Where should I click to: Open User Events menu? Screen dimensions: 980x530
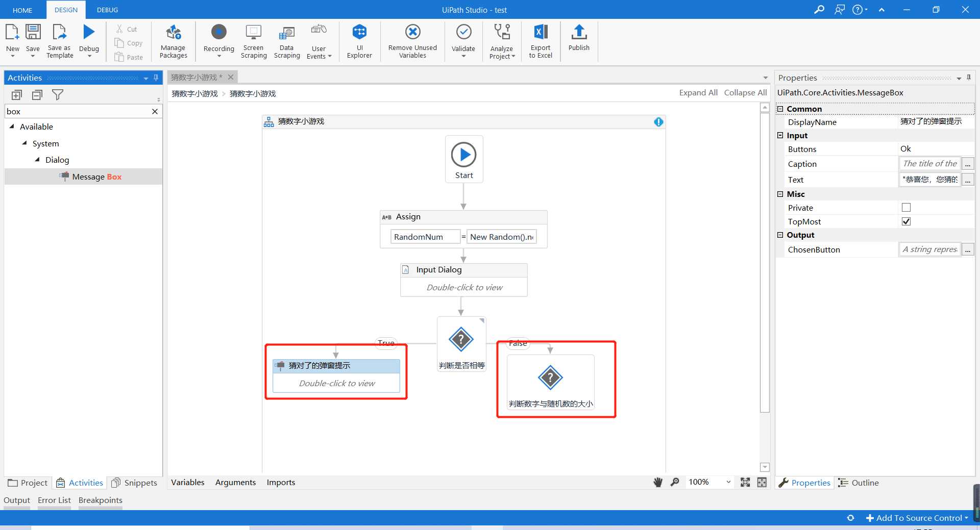(x=319, y=41)
